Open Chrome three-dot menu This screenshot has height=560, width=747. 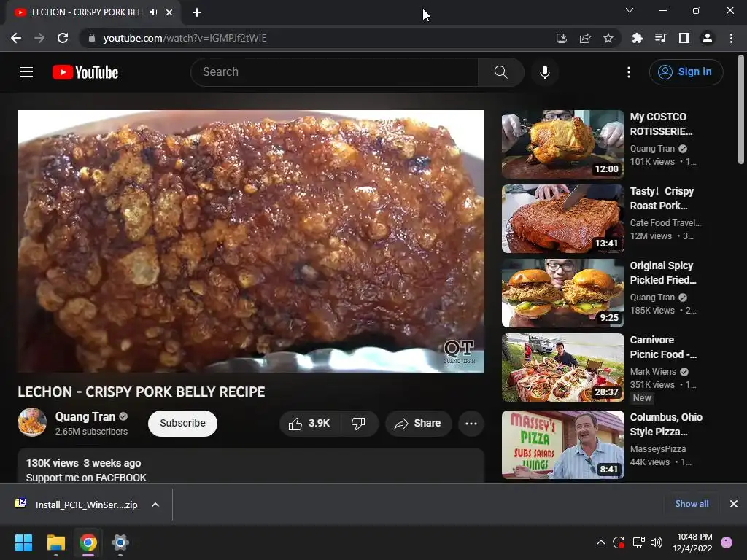click(x=731, y=38)
